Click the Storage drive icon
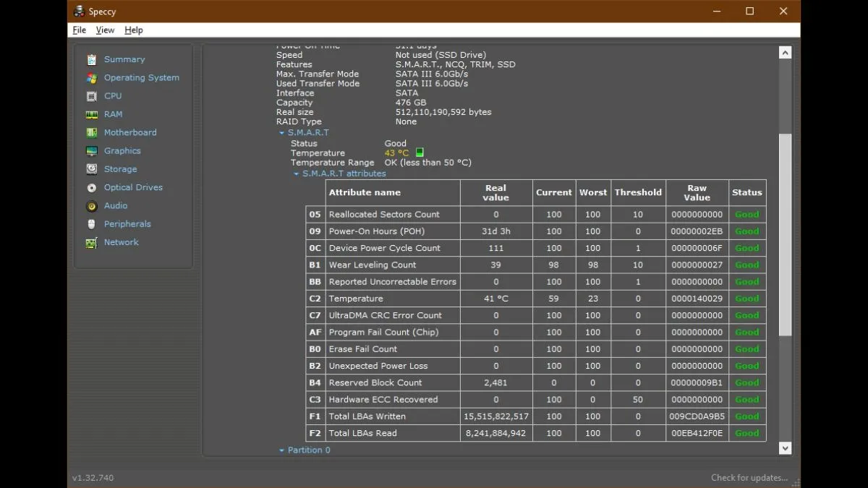Image resolution: width=868 pixels, height=488 pixels. 92,169
